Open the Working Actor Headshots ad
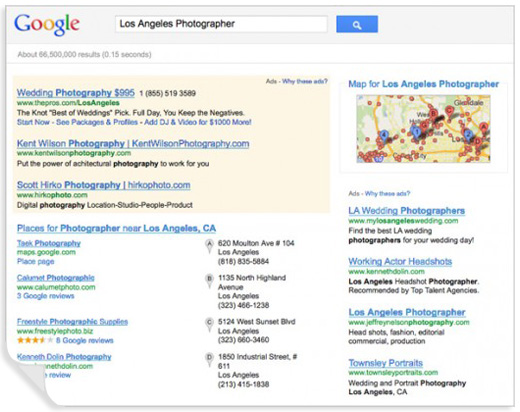Screen dimensions: 520x412 [400, 261]
